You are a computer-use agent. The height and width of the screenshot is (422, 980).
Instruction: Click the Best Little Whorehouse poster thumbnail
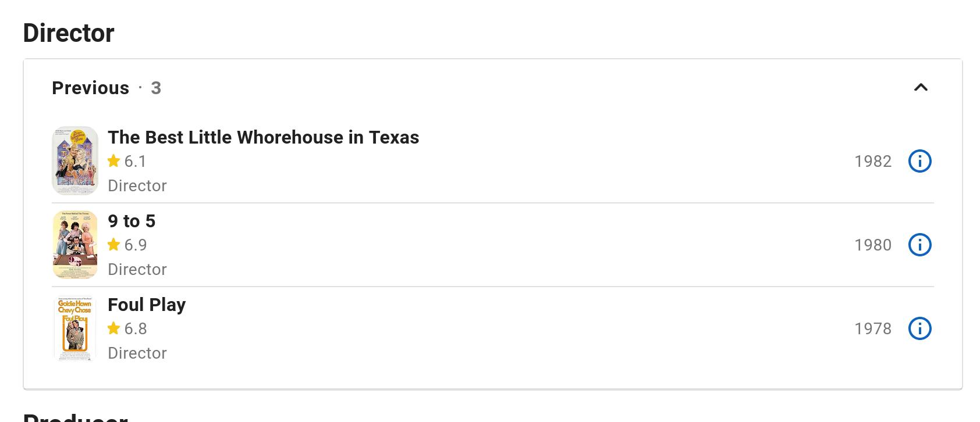(75, 160)
